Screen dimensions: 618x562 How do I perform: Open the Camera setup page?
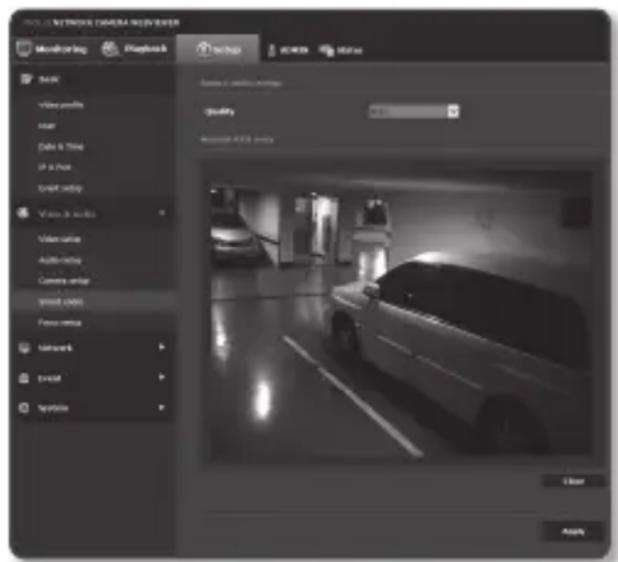point(63,281)
